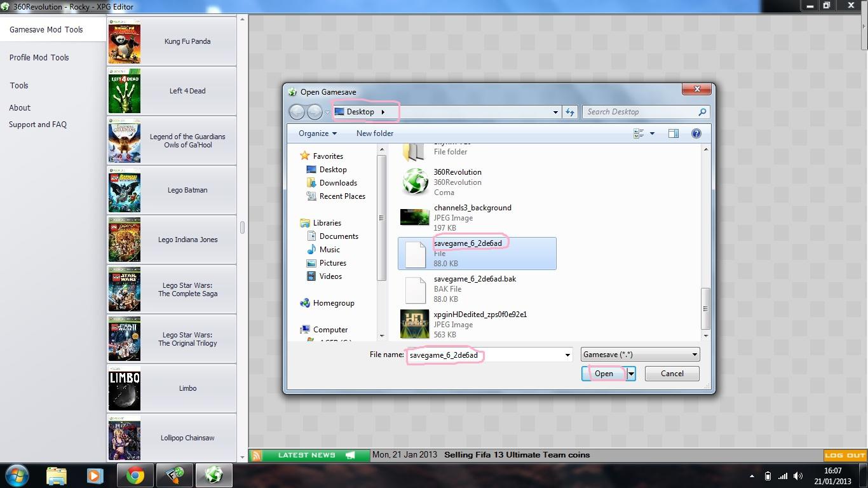
Task: Open the Limbo game cover thumbnail
Action: click(124, 388)
